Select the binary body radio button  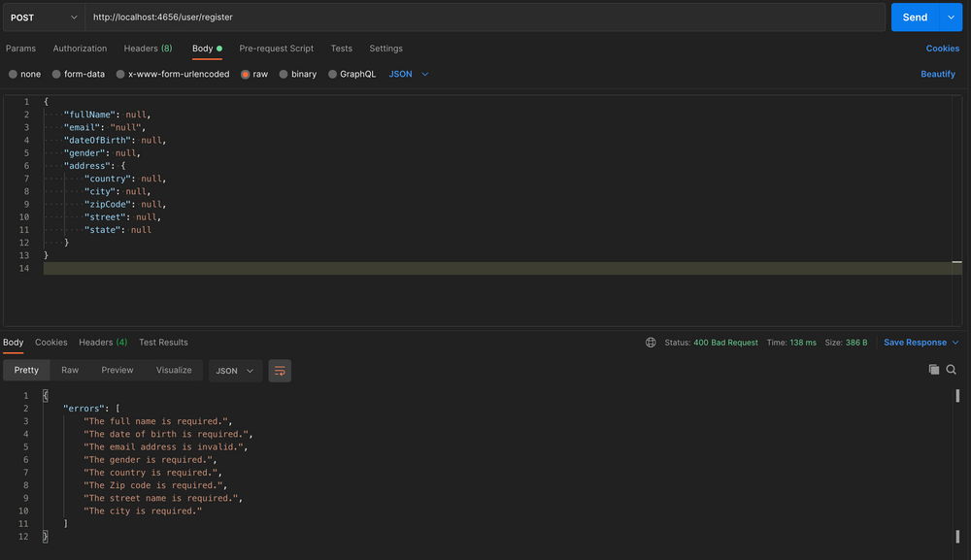(x=284, y=75)
